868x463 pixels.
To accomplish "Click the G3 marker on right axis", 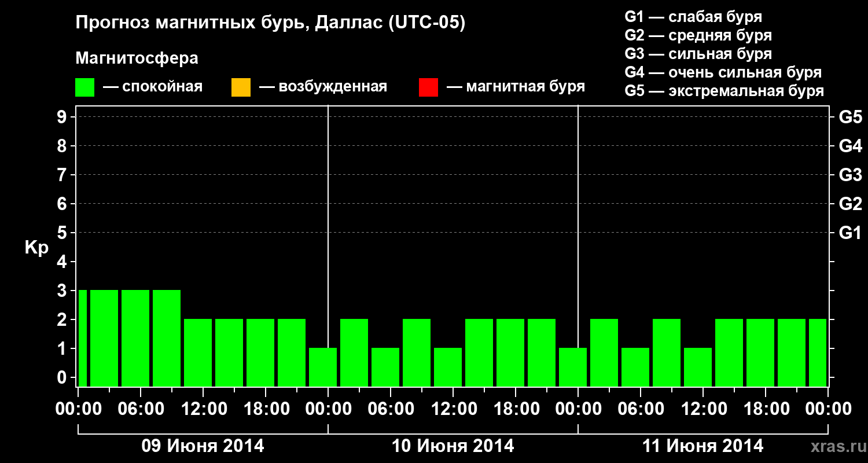I will tap(850, 175).
